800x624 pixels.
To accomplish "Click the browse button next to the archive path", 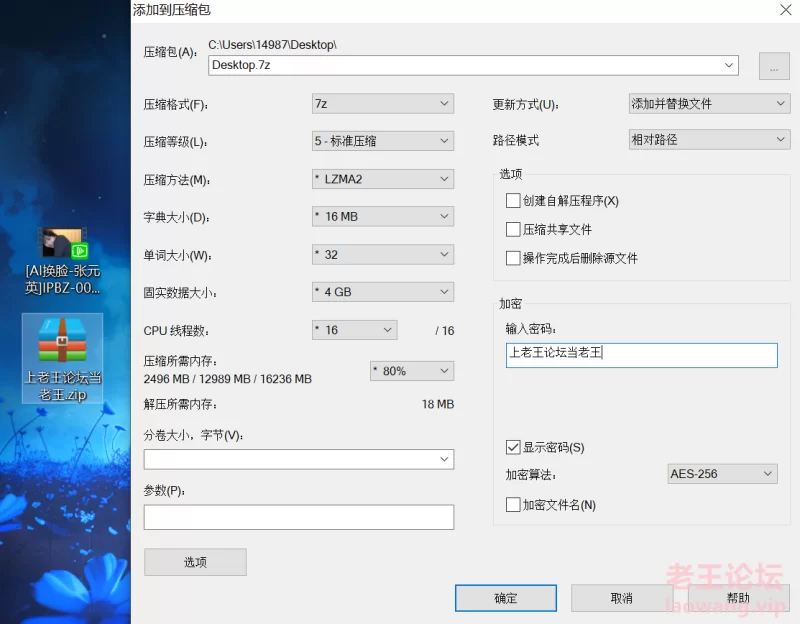I will (774, 66).
